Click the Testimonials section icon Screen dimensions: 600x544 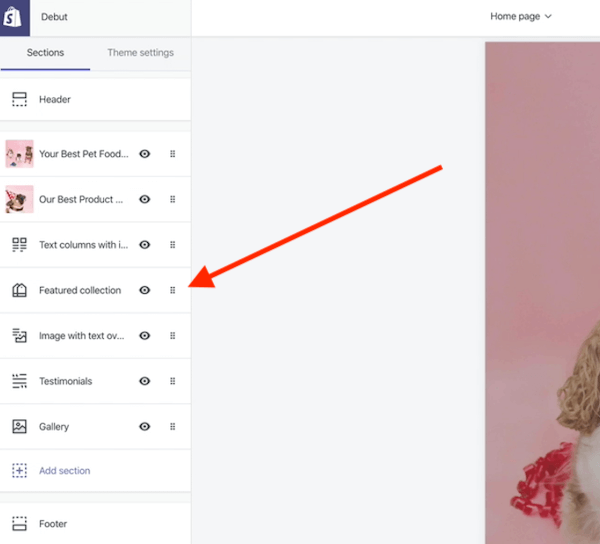[x=19, y=381]
